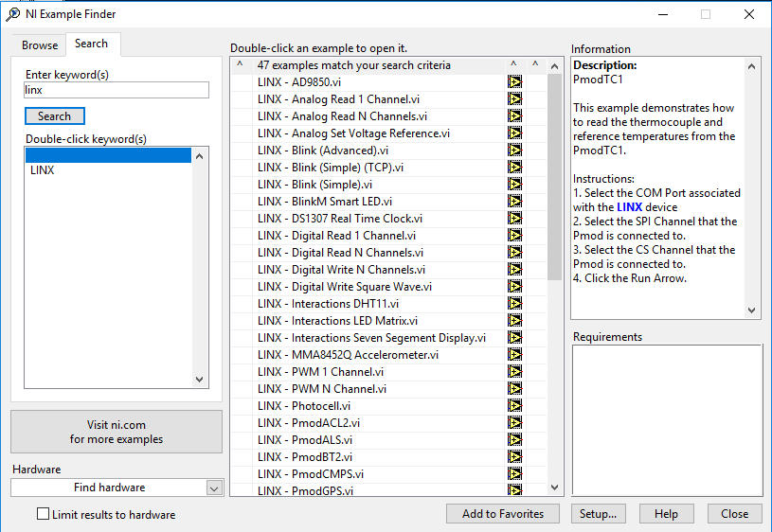Enable Limit results to hardware checkbox
The width and height of the screenshot is (772, 532).
(43, 514)
